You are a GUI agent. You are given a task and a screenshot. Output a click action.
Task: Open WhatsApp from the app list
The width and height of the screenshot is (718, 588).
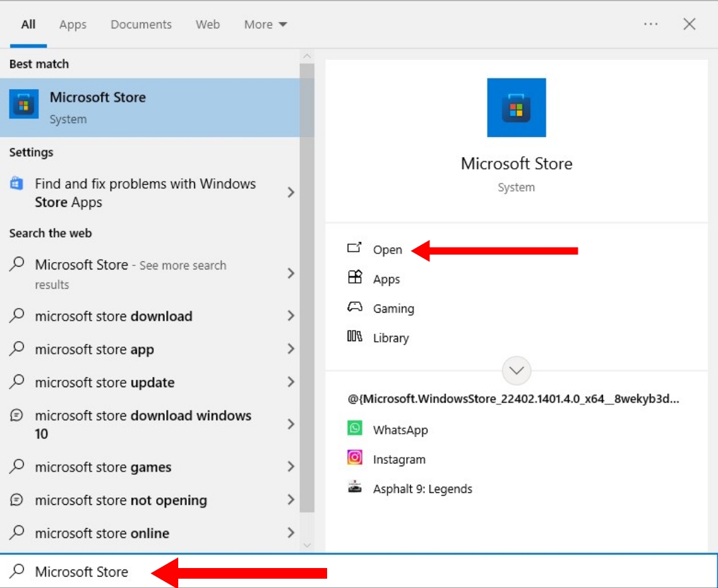click(400, 430)
